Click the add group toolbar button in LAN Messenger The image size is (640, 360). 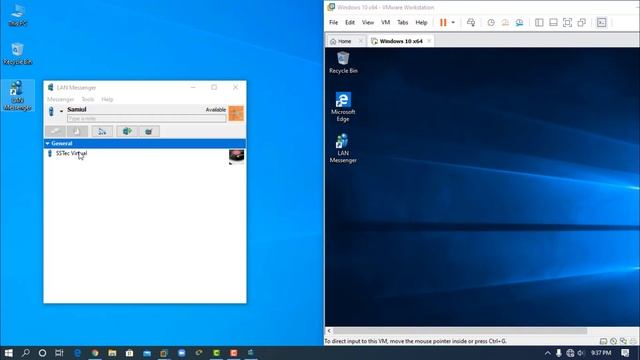point(102,131)
